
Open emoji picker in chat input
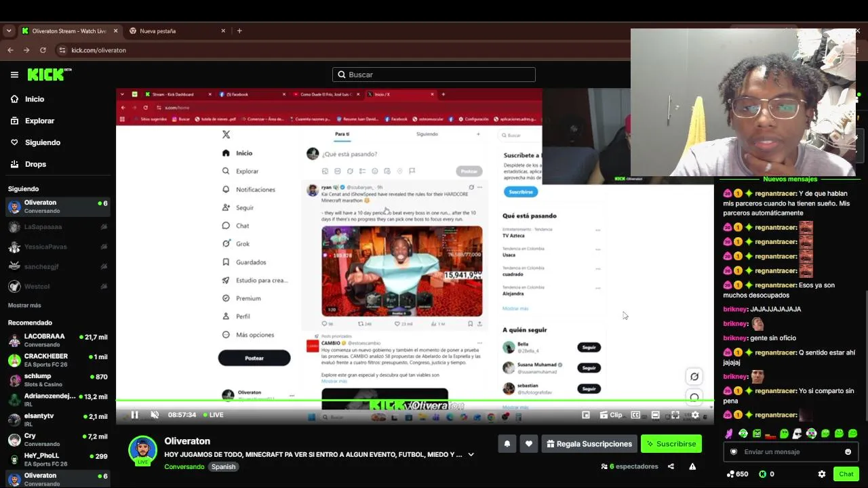(x=848, y=452)
